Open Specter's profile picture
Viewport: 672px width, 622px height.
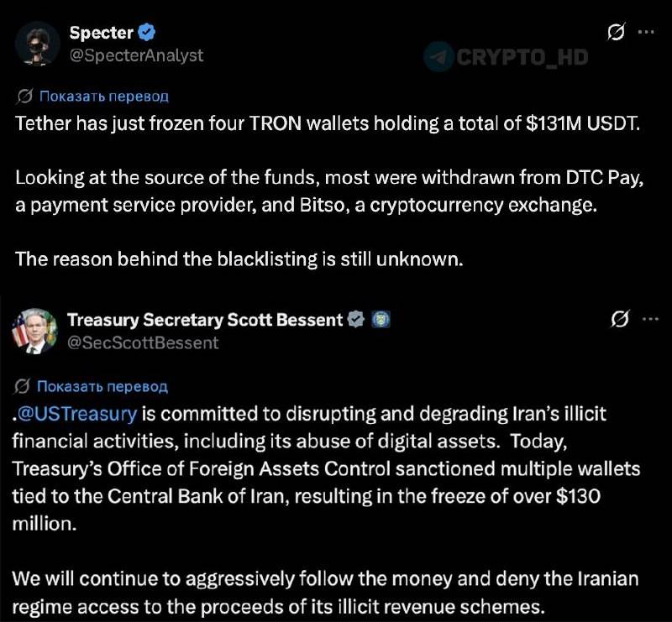coord(38,44)
